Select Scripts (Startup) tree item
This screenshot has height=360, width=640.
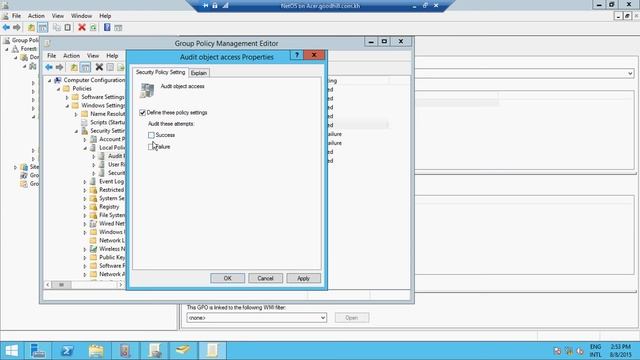pyautogui.click(x=107, y=122)
